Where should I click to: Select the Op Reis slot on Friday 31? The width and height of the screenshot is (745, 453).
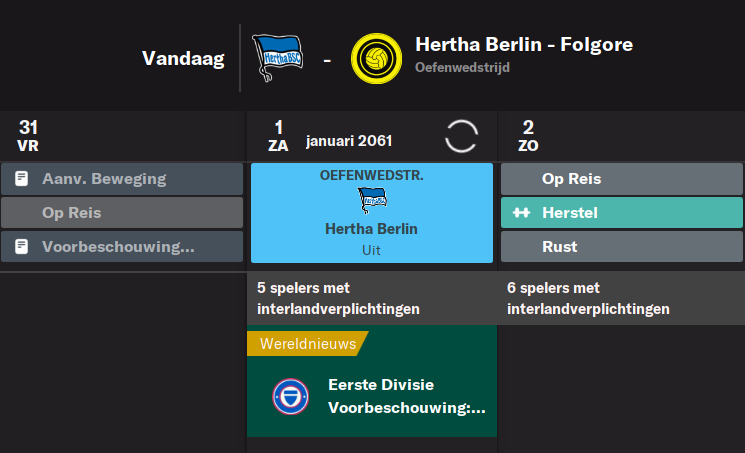tap(122, 213)
